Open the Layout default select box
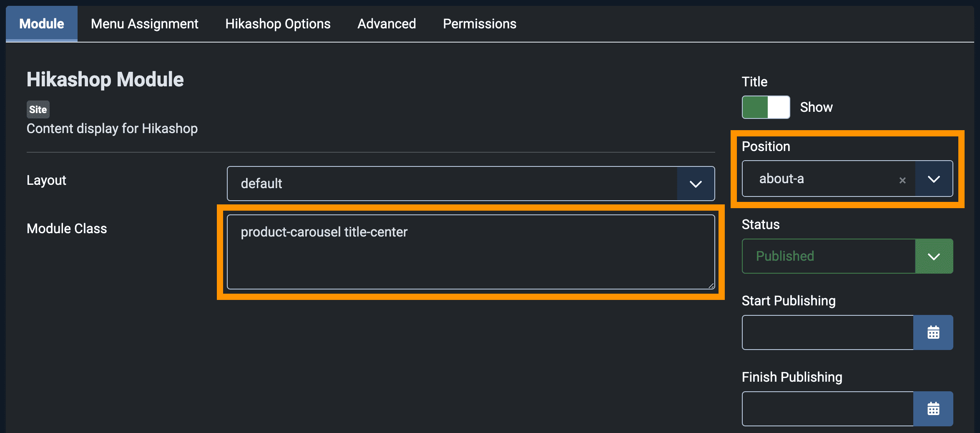Image resolution: width=980 pixels, height=433 pixels. pyautogui.click(x=471, y=184)
